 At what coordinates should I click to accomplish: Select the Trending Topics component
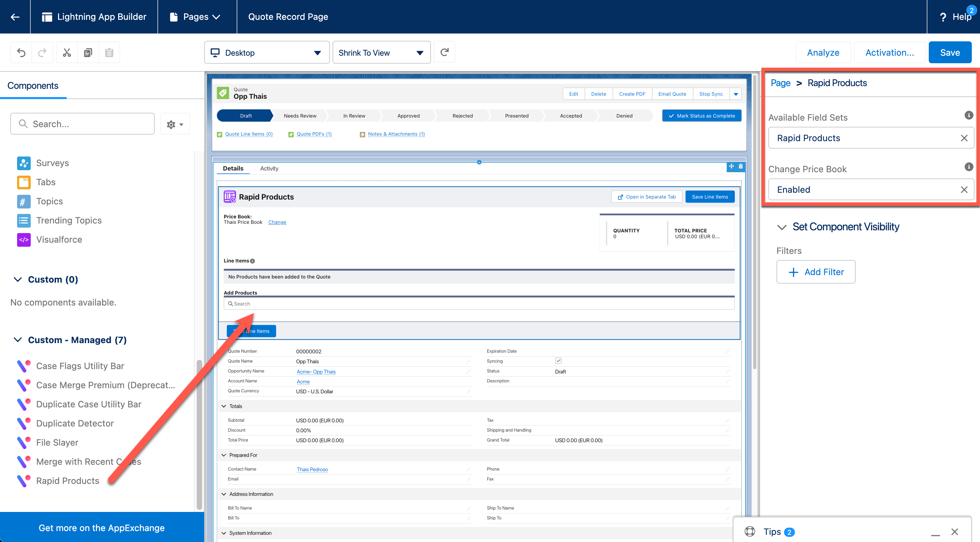tap(59, 220)
